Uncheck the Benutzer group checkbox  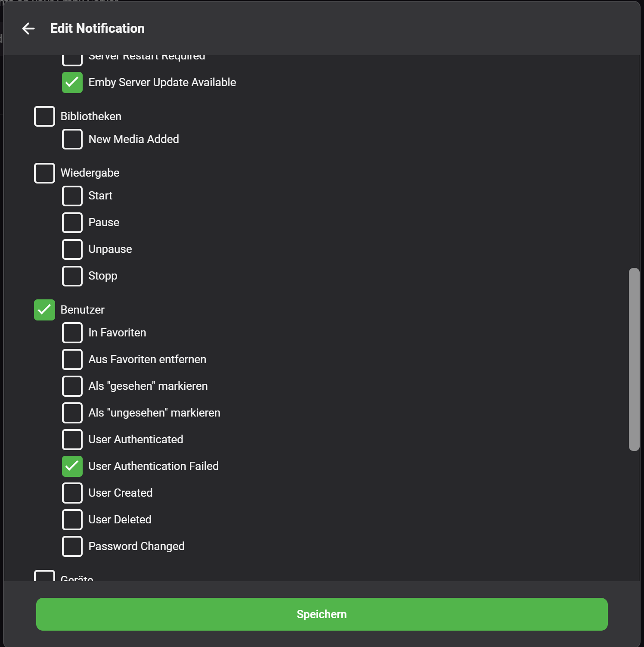(x=44, y=310)
